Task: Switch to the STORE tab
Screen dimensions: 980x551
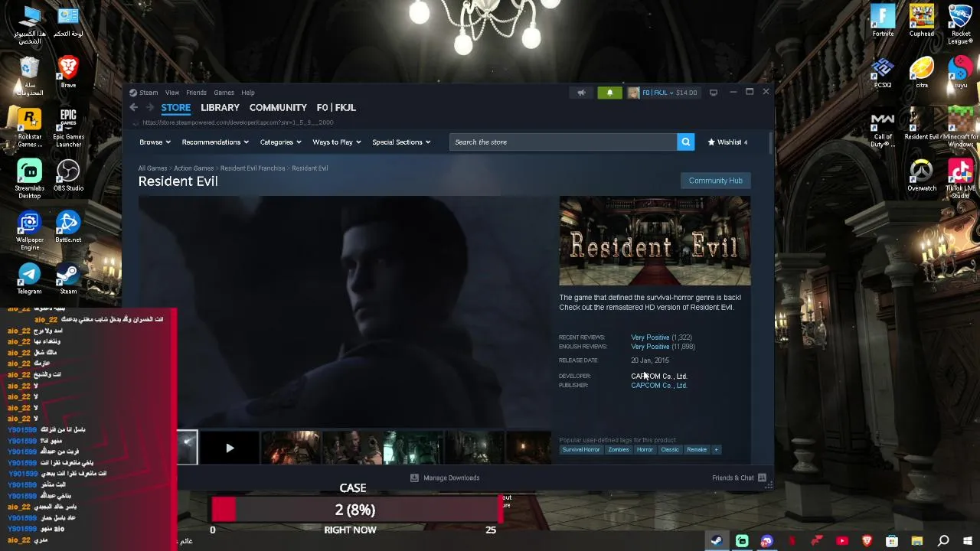Action: [175, 107]
